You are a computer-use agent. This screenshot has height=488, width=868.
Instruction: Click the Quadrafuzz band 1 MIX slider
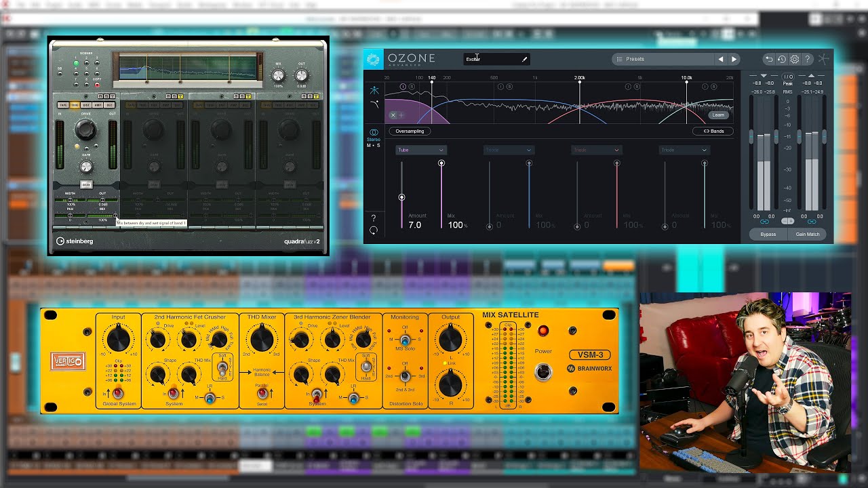coord(103,216)
